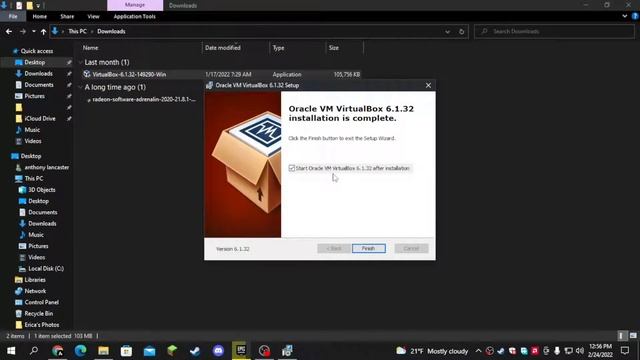Viewport: 640px width, 360px height.
Task: Launch Steam from the taskbar
Action: pyautogui.click(x=195, y=351)
